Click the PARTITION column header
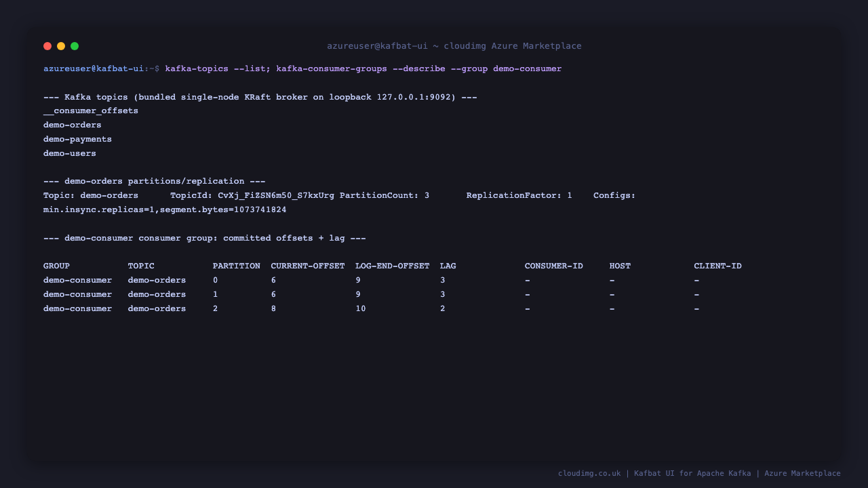This screenshot has height=488, width=868. tap(237, 266)
